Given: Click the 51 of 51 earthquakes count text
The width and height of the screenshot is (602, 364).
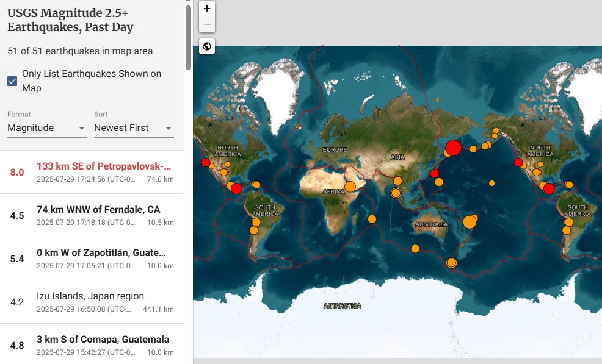Looking at the screenshot, I should click(x=81, y=51).
